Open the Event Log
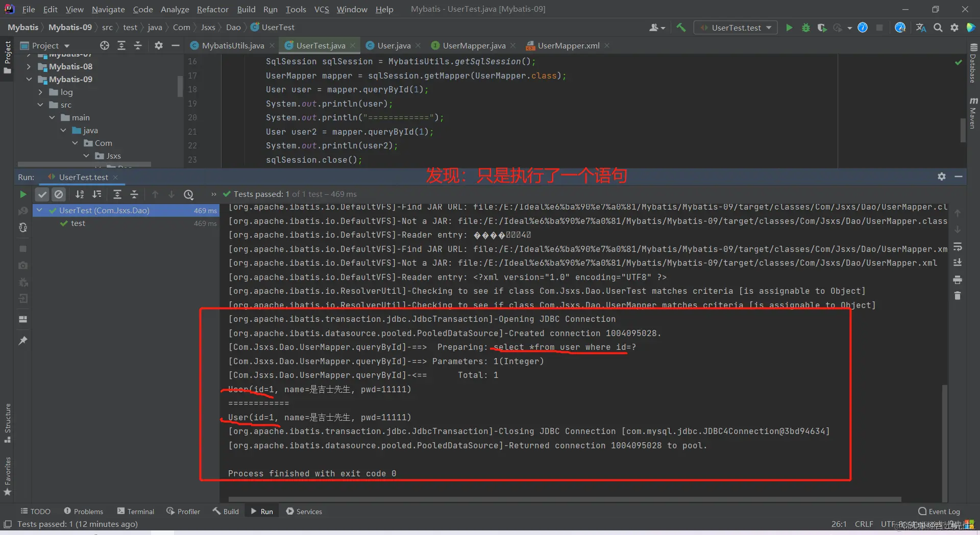 [939, 512]
